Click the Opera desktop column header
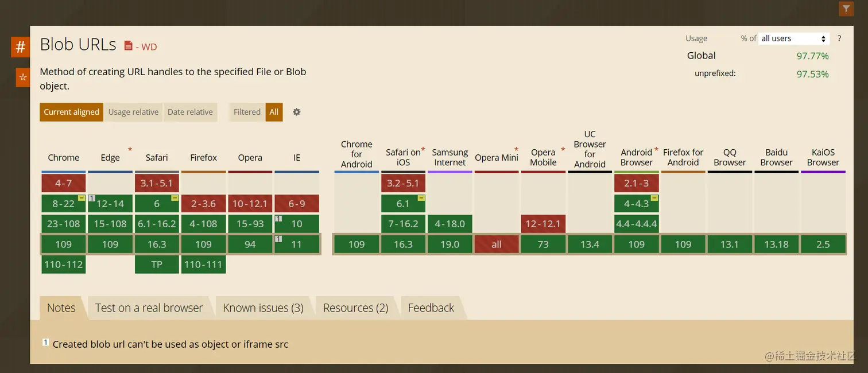This screenshot has width=868, height=373. point(250,158)
